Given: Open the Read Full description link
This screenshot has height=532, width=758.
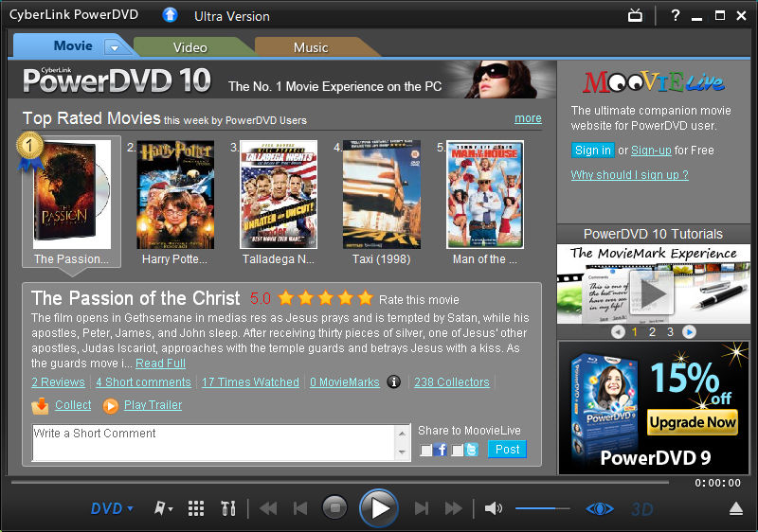Looking at the screenshot, I should [x=160, y=364].
